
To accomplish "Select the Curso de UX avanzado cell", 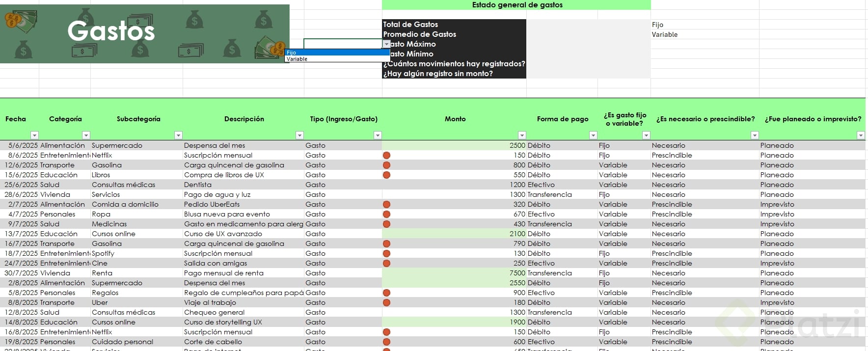I will pos(244,234).
